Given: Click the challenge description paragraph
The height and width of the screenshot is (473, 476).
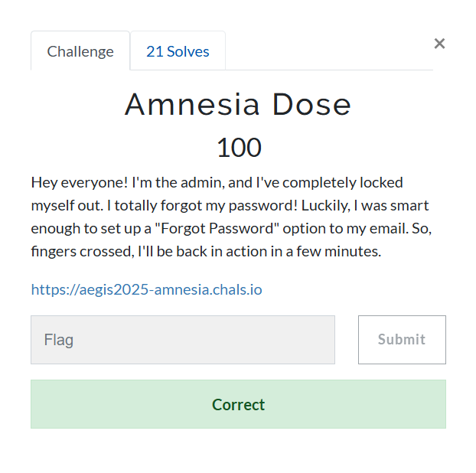Looking at the screenshot, I should [230, 217].
